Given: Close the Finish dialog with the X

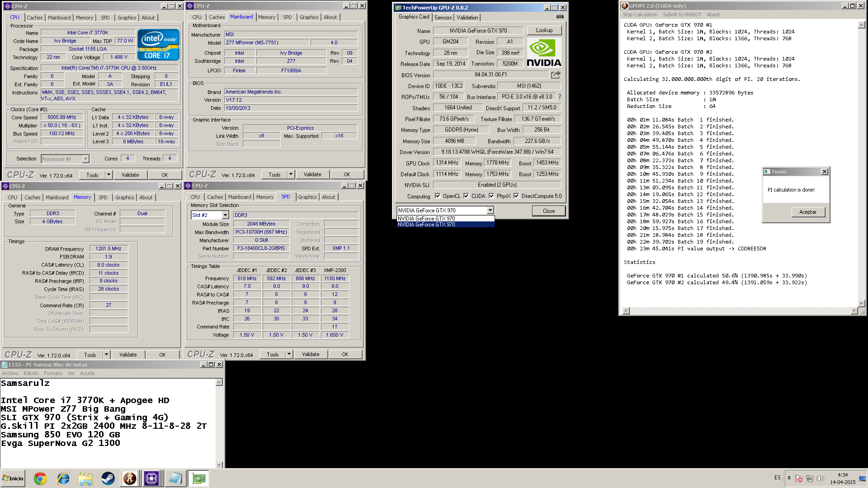Looking at the screenshot, I should point(825,172).
